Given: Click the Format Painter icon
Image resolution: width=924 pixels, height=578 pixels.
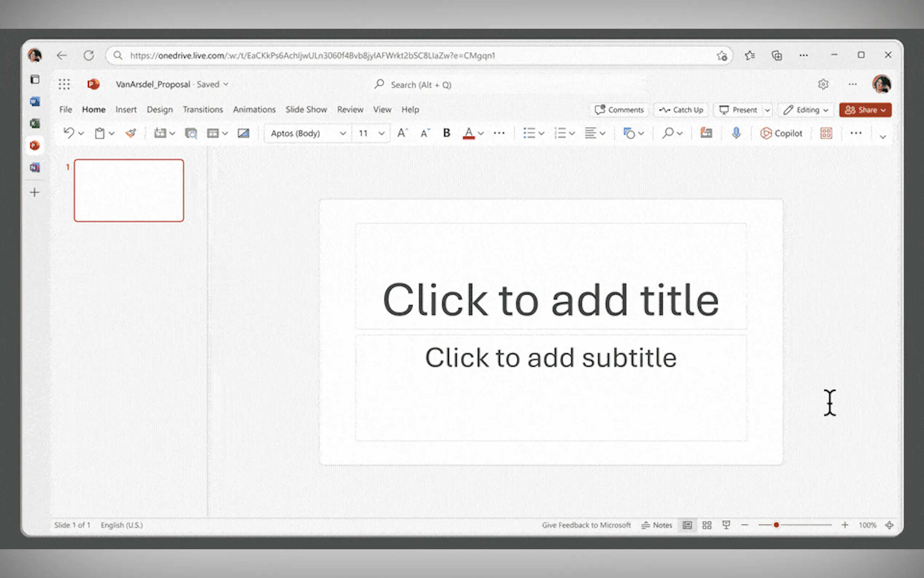Looking at the screenshot, I should pyautogui.click(x=131, y=133).
